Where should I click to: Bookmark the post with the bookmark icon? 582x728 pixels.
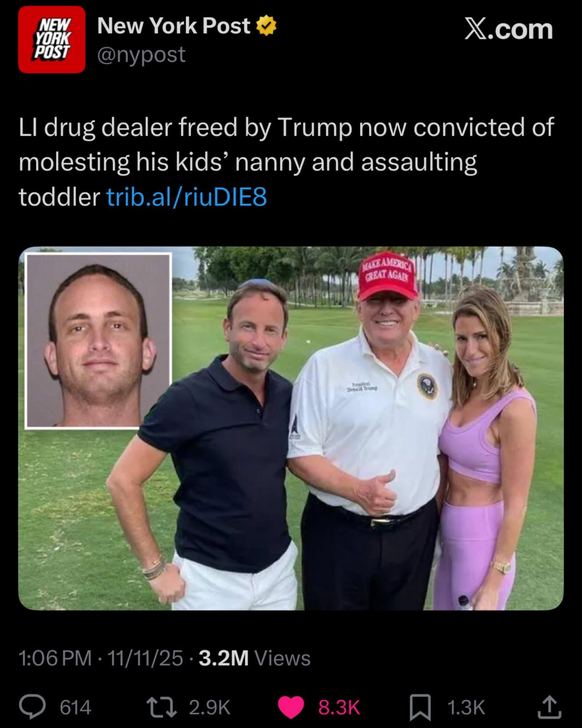(x=420, y=707)
